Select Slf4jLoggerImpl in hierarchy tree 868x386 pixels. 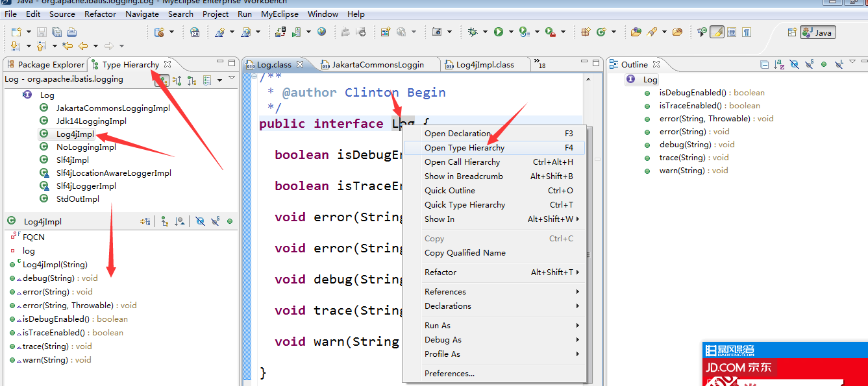pos(86,186)
